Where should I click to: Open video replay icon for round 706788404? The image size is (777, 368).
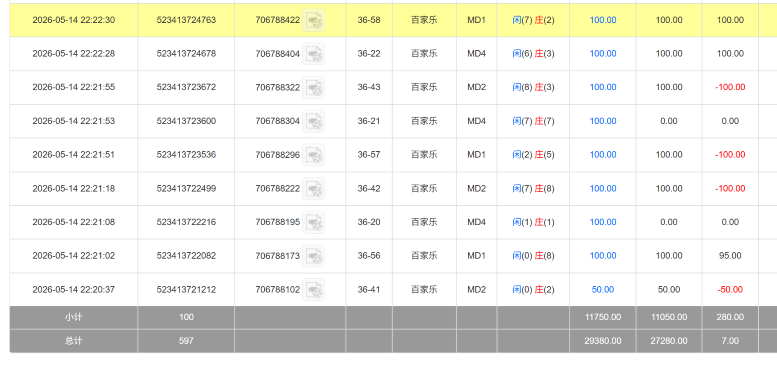pyautogui.click(x=314, y=54)
